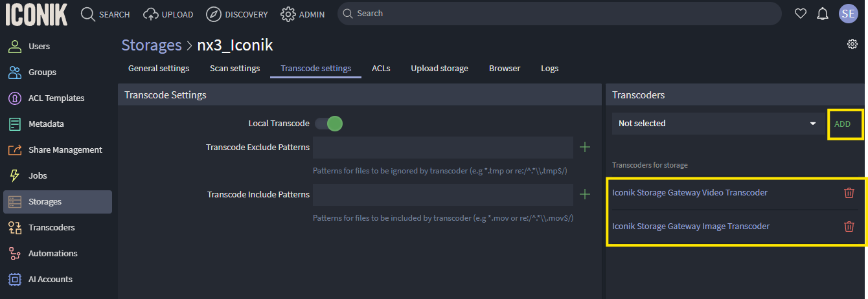This screenshot has width=868, height=299.
Task: Click the Share Management icon
Action: click(x=14, y=149)
